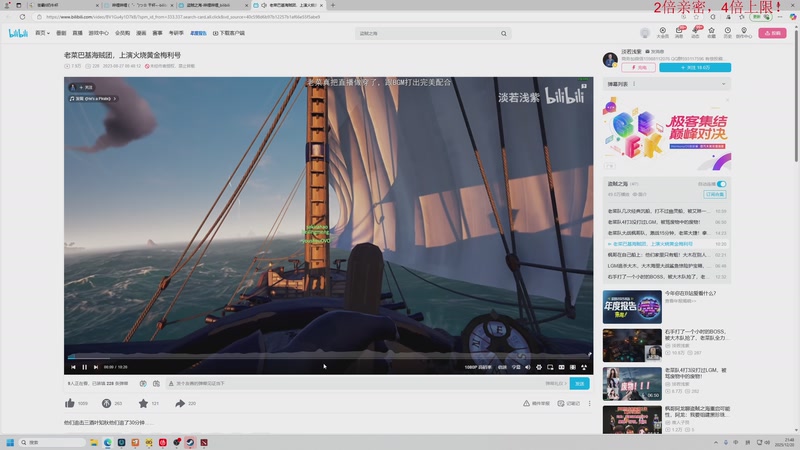Open the 动态 feed icon

point(695,33)
